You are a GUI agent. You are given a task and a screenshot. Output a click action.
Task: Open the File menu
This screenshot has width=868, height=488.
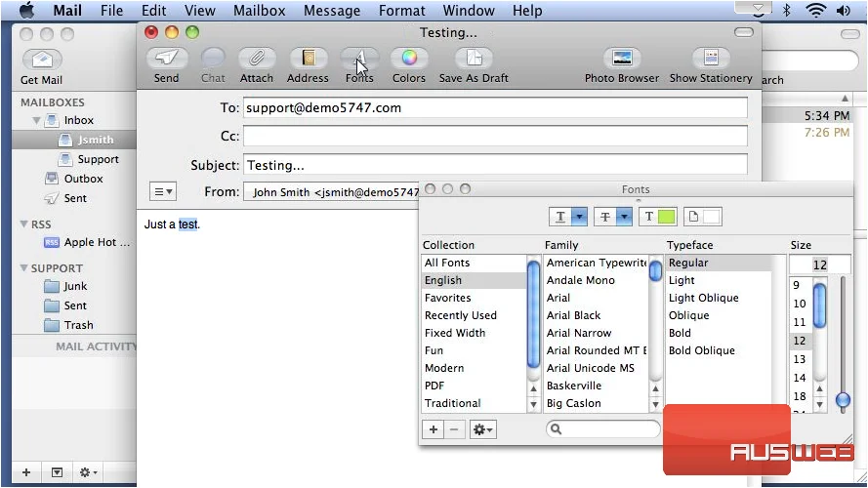(x=112, y=11)
